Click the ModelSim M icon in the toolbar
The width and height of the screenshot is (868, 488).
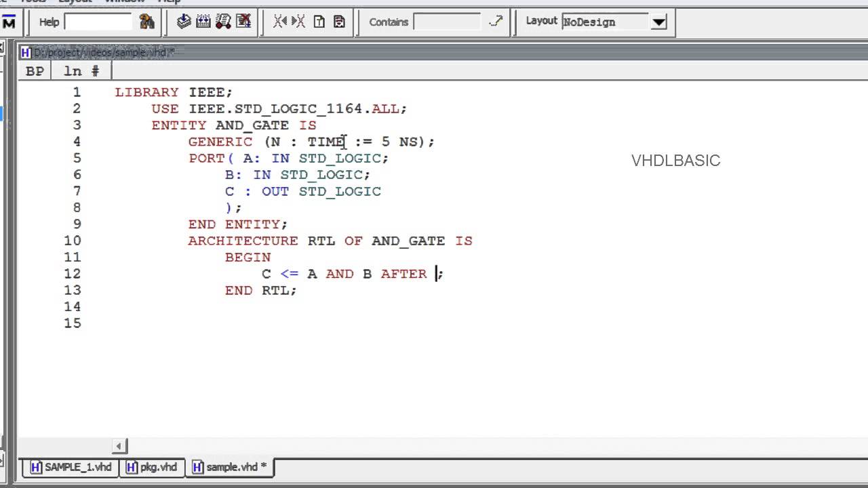tap(9, 22)
